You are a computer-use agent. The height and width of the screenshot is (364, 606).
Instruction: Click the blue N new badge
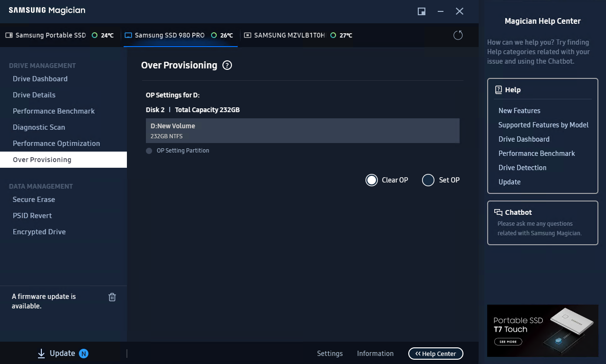(84, 354)
